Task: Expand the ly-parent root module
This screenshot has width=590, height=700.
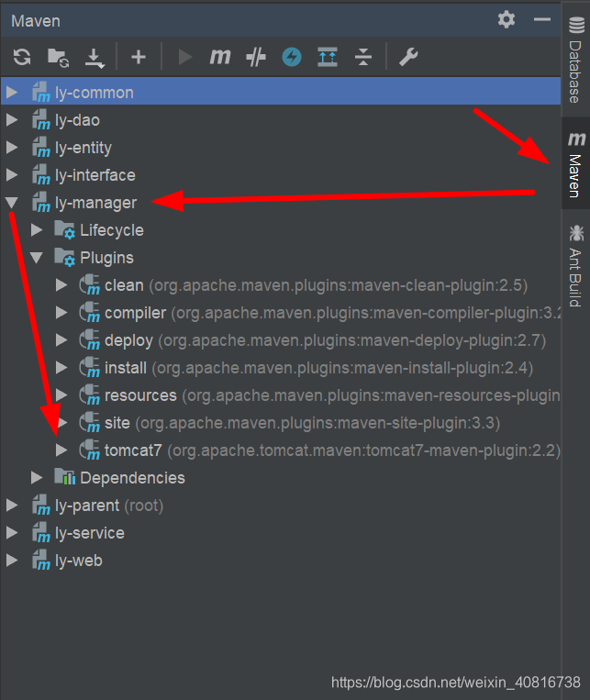Action: [12, 506]
